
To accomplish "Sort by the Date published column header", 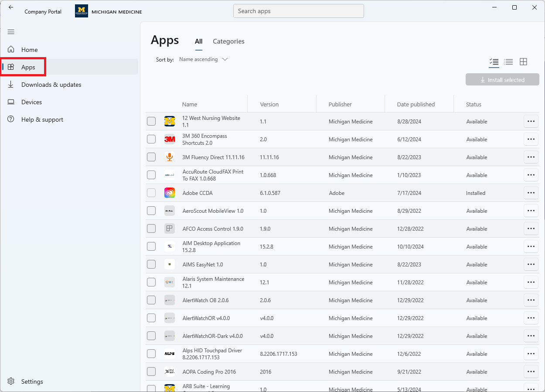I will coord(416,104).
